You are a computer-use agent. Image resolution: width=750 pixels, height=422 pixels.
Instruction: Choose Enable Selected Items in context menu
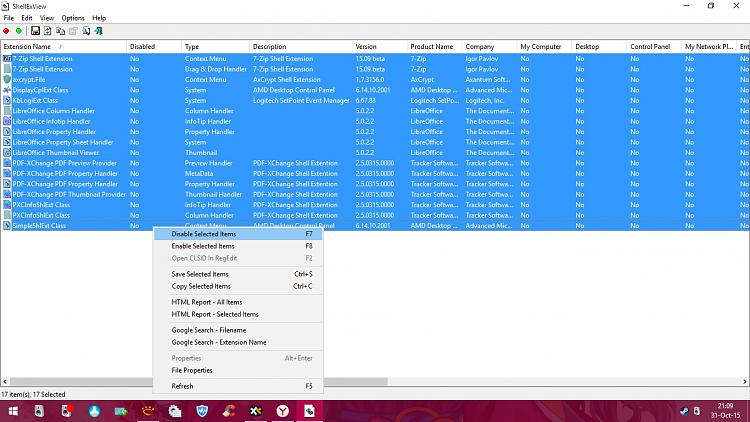[238, 246]
